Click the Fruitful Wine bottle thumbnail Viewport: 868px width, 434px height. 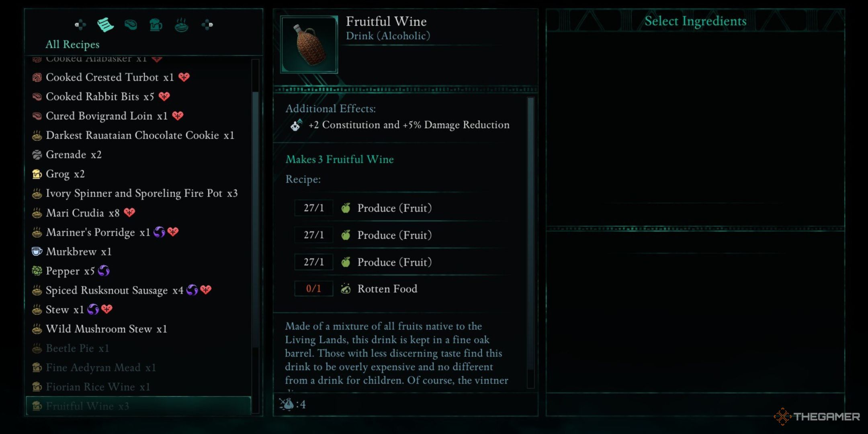coord(309,44)
